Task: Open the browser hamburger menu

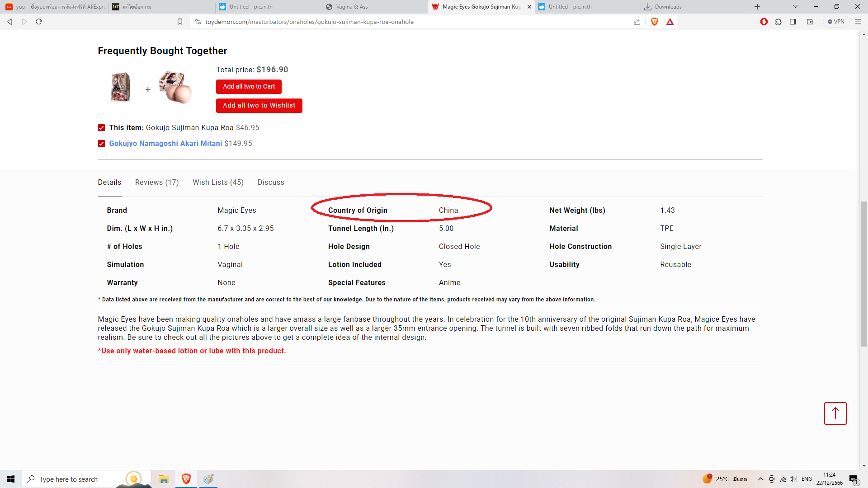Action: pyautogui.click(x=858, y=22)
